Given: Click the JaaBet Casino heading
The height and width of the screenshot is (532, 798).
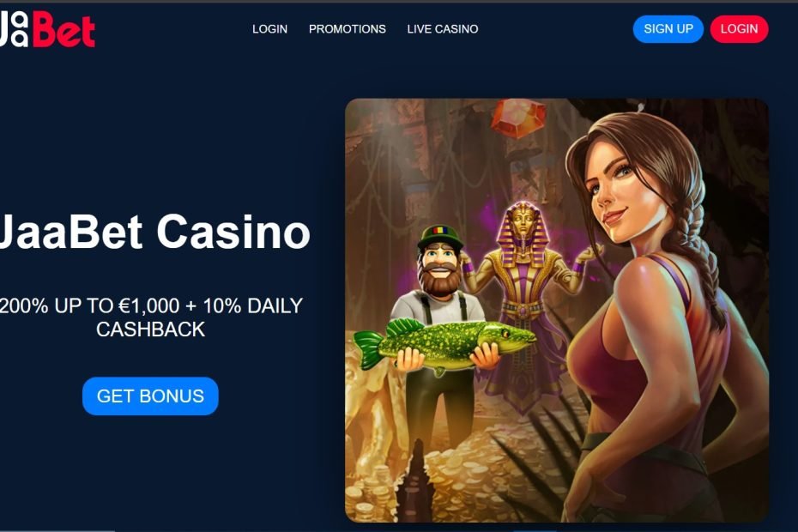Looking at the screenshot, I should coord(154,233).
